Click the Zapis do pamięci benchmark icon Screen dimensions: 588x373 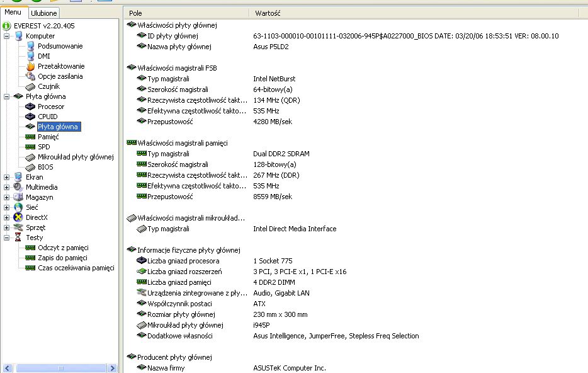tap(30, 258)
